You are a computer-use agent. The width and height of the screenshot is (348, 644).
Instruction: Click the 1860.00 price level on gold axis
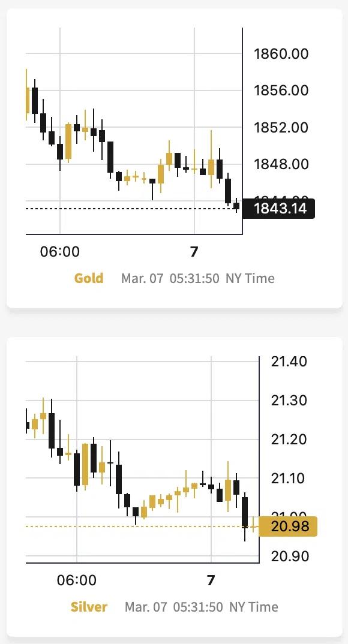click(x=281, y=54)
